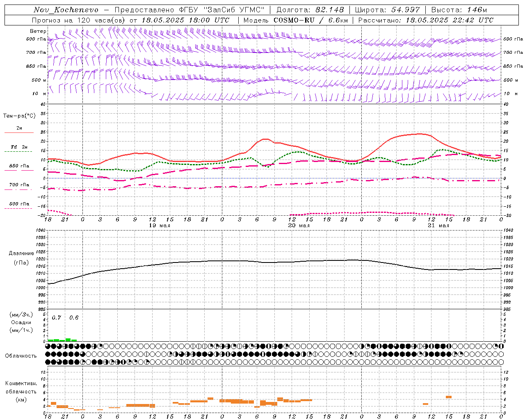Click the 'Высота: 146м' elevation text

459,10
